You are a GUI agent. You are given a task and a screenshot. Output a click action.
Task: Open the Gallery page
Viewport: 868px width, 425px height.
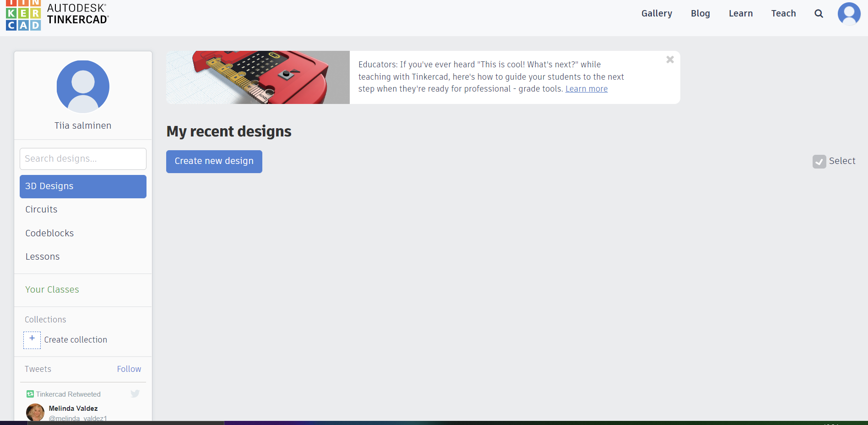pyautogui.click(x=656, y=14)
